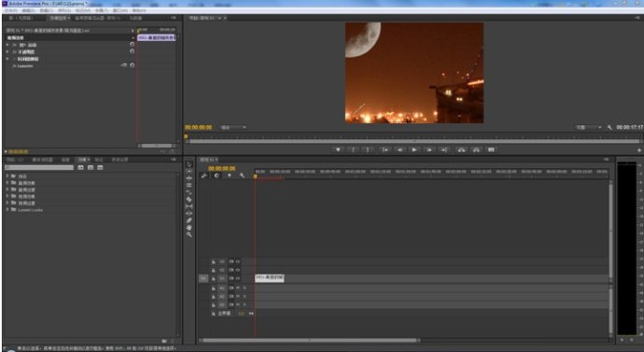Click the Lift button in Program monitor
644x352 pixels.
pyautogui.click(x=461, y=150)
